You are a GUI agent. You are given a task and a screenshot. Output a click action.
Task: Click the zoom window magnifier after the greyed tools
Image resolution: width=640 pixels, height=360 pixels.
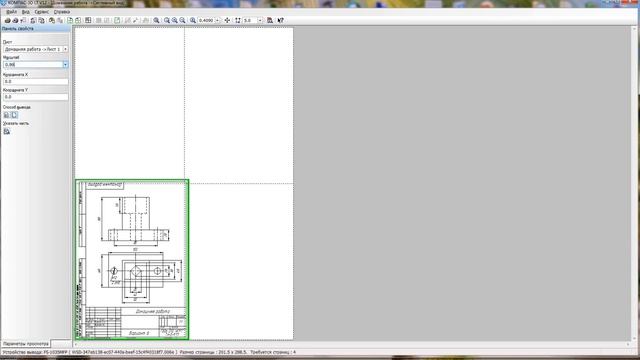pos(156,20)
